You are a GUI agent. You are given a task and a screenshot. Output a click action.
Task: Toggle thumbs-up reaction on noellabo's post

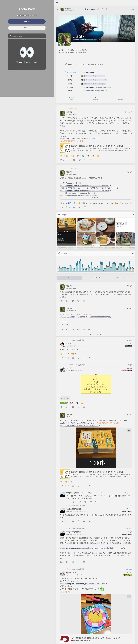click(62, 354)
